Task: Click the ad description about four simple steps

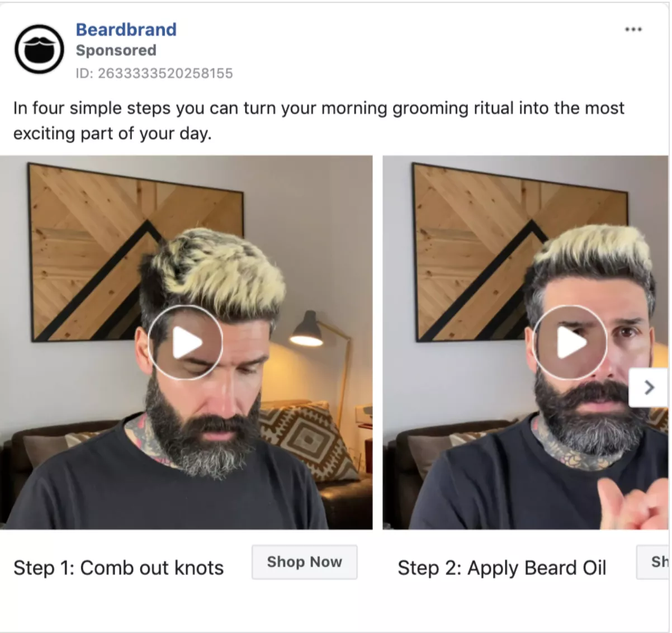Action: pyautogui.click(x=319, y=120)
